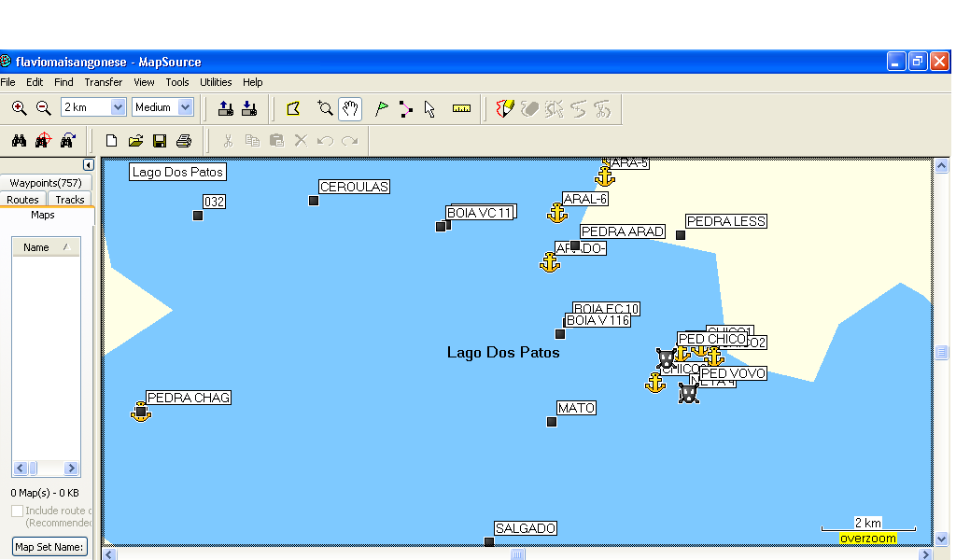
Task: Open the Transfer menu
Action: tap(103, 82)
